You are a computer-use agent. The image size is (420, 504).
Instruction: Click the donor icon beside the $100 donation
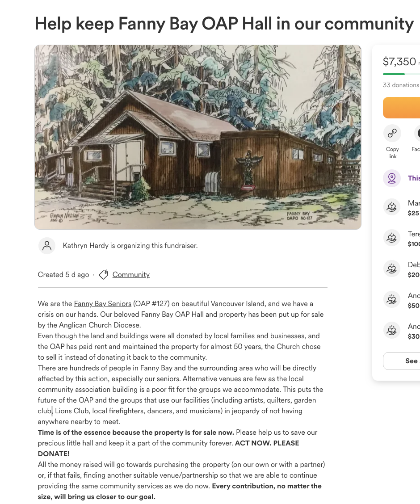click(x=392, y=238)
